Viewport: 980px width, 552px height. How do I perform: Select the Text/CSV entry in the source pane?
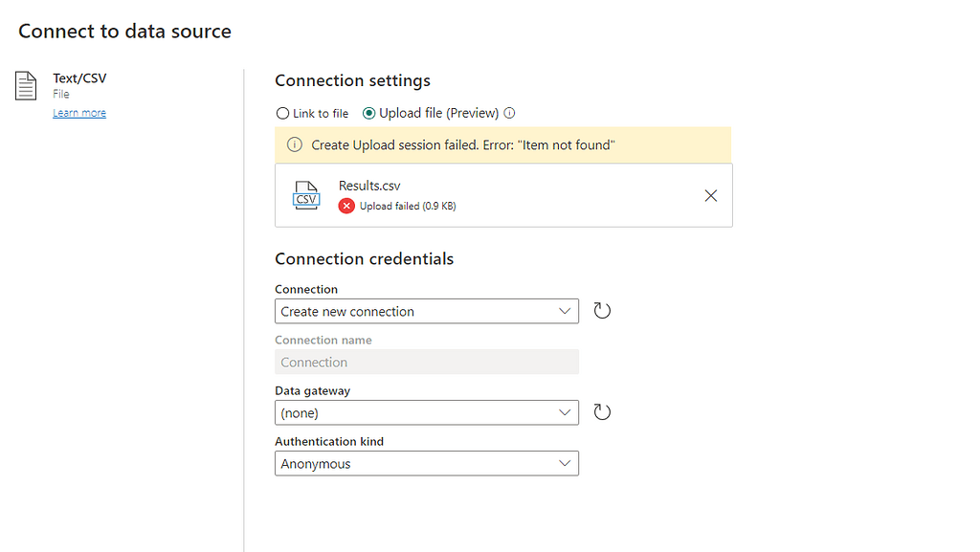pos(79,77)
